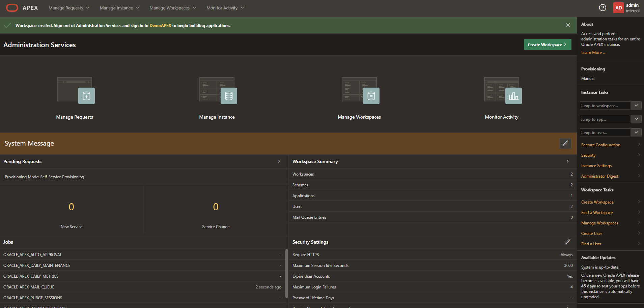
Task: Click the Jobs list scrollbar
Action: click(x=286, y=273)
